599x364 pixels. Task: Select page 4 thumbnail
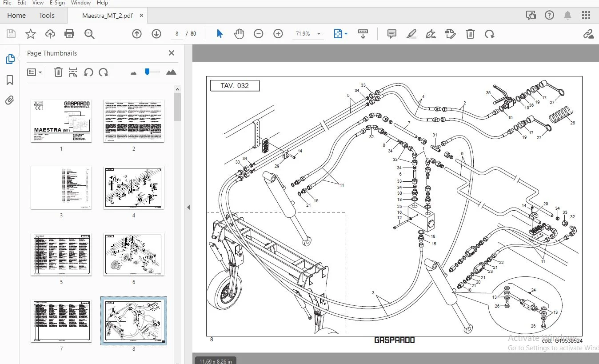134,188
